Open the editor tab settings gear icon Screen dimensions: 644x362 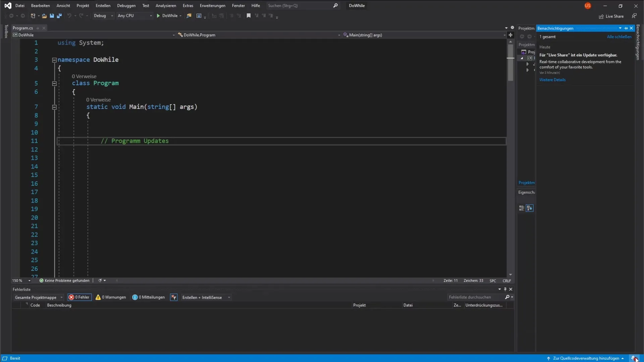512,28
